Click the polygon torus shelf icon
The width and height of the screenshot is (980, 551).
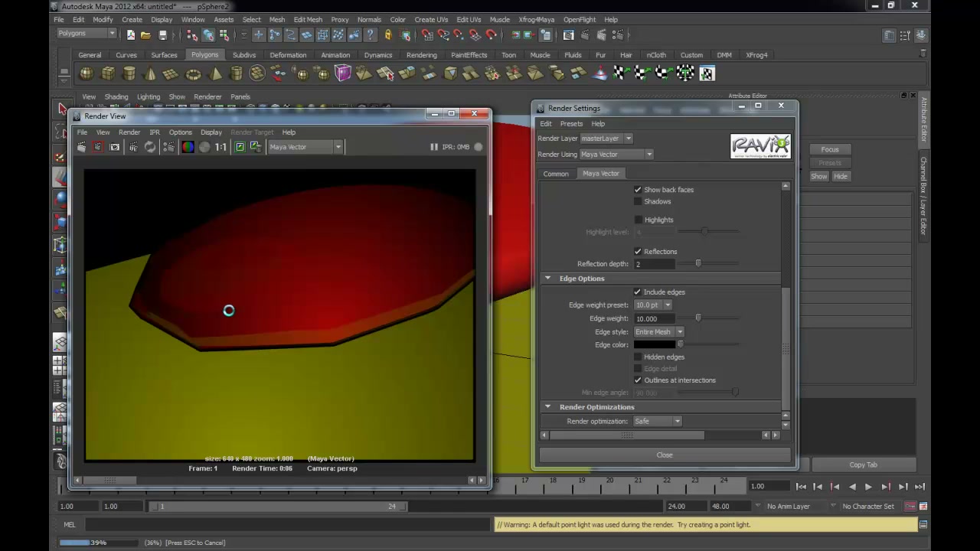(193, 74)
